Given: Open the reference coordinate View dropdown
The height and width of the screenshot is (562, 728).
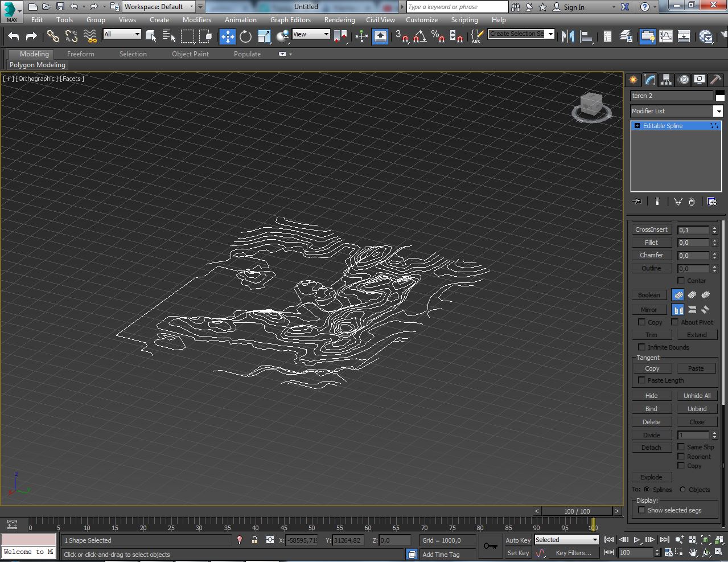Looking at the screenshot, I should coord(311,34).
